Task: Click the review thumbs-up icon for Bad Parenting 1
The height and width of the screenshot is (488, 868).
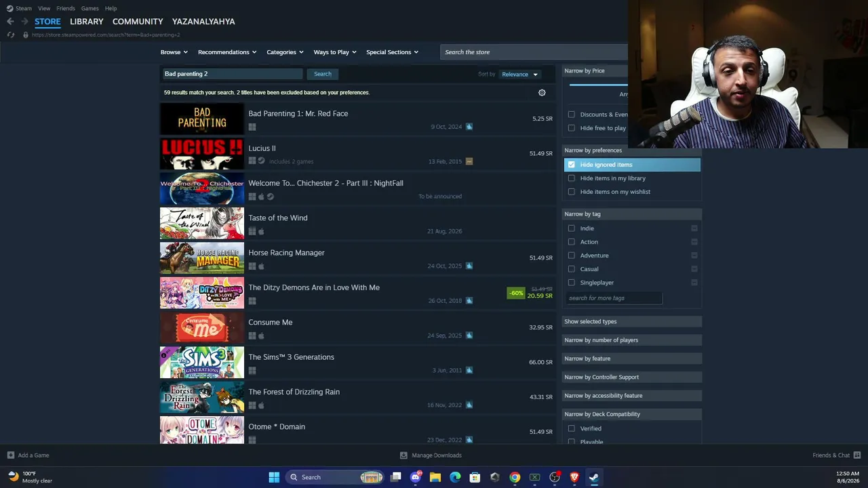Action: click(469, 127)
